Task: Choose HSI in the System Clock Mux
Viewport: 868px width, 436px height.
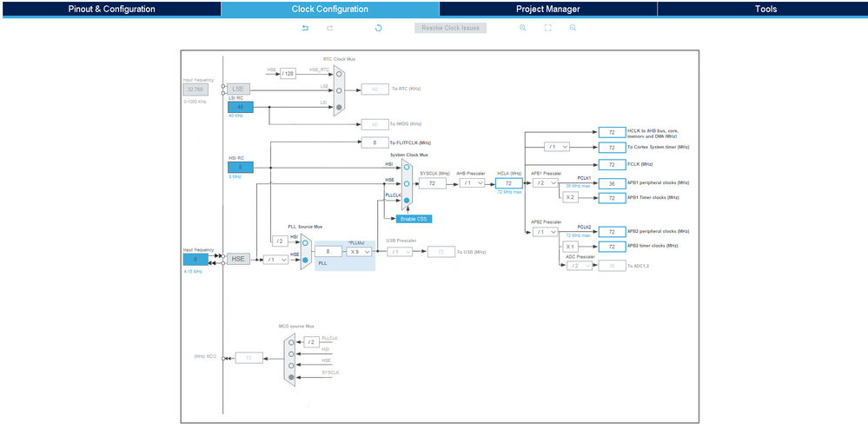Action: point(407,167)
